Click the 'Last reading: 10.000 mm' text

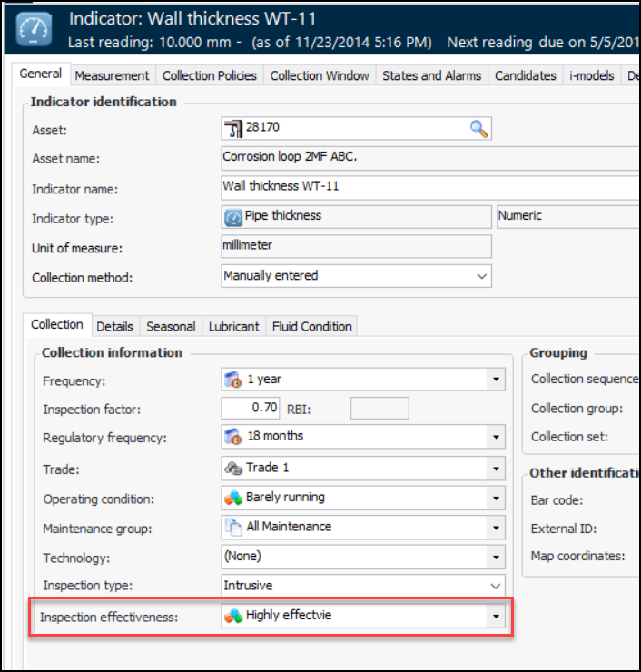coord(150,43)
